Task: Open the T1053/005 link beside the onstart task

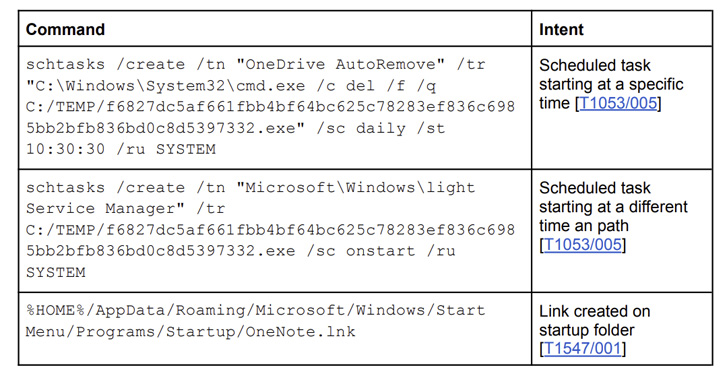Action: click(x=582, y=245)
